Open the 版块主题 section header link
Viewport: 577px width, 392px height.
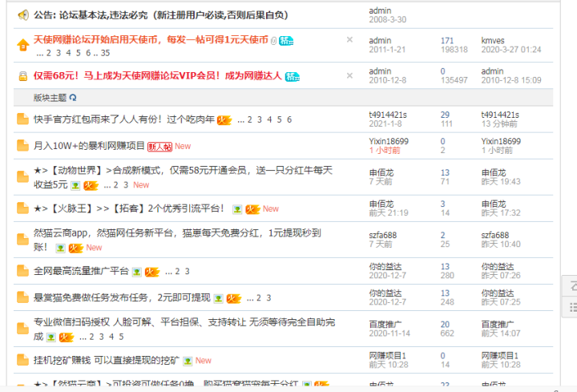50,98
